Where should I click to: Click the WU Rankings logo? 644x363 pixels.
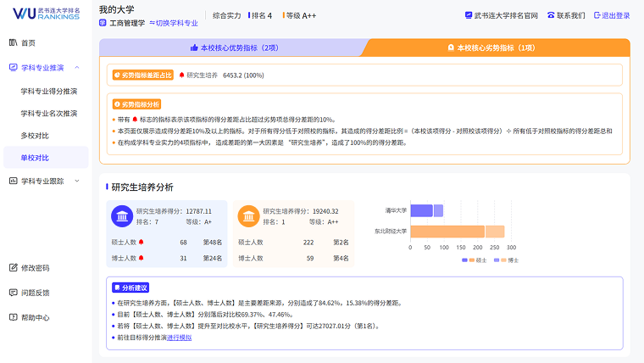[46, 14]
